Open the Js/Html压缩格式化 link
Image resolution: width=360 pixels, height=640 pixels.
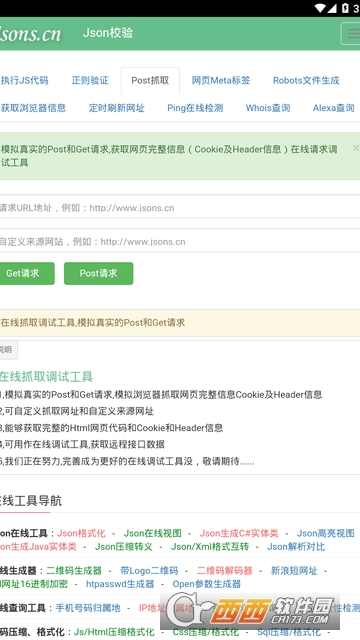click(114, 632)
